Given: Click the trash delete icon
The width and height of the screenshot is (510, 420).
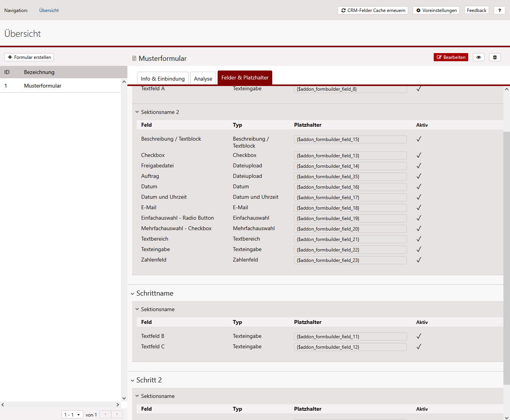Looking at the screenshot, I should click(x=495, y=57).
